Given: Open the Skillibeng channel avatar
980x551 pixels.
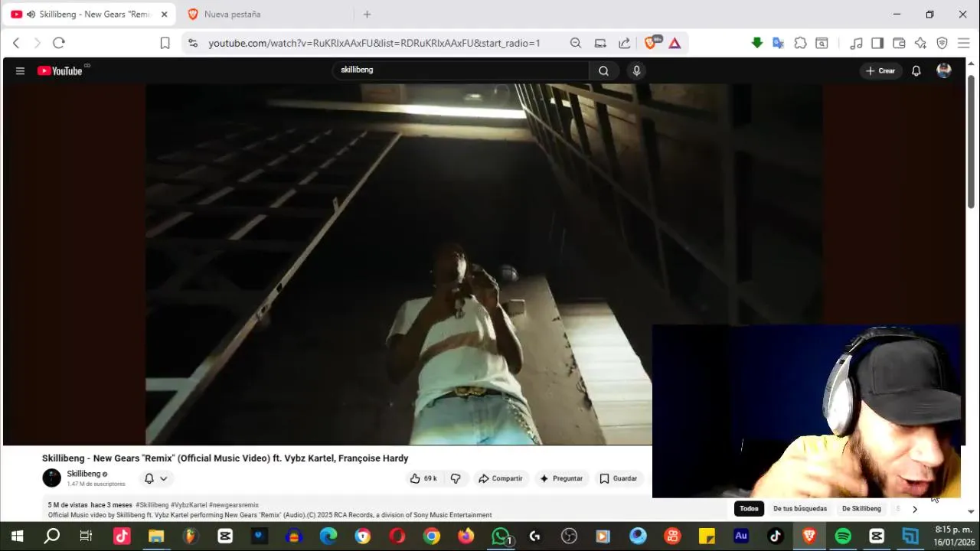Looking at the screenshot, I should (x=51, y=478).
